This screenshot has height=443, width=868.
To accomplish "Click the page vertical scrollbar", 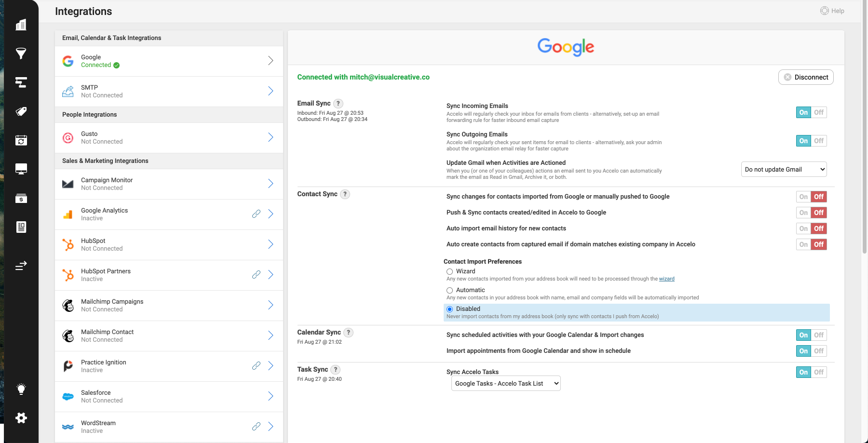I will pos(865,126).
